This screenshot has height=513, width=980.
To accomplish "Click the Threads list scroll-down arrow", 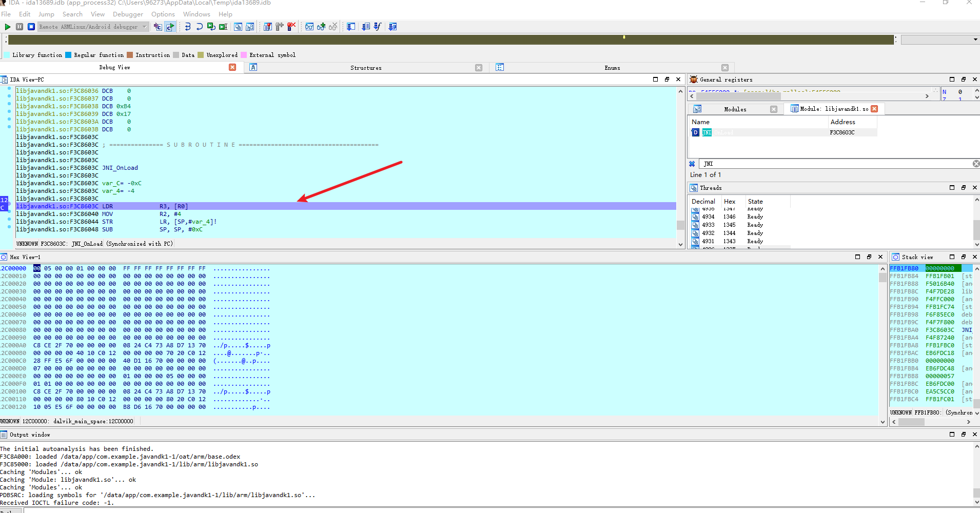I will pos(976,245).
